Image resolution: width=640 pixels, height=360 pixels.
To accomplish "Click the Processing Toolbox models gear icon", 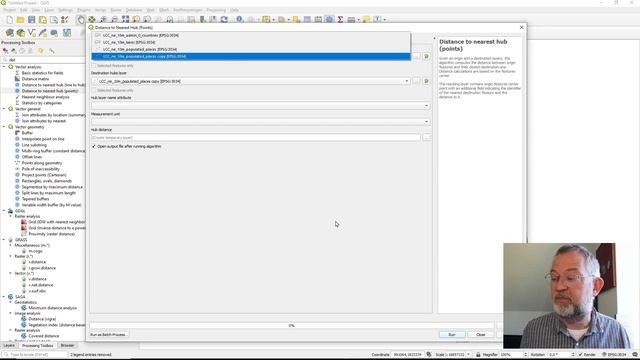I will (5, 51).
